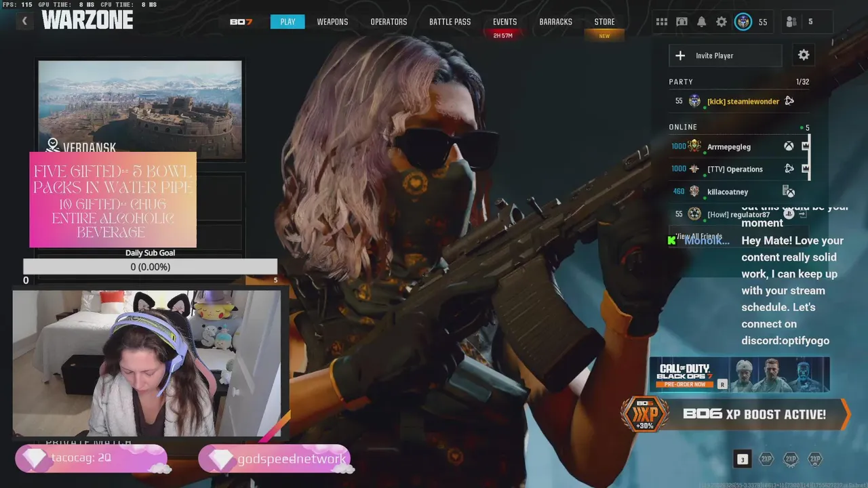
Task: Click the Xbox icon on Arrmepegleg's row
Action: point(789,146)
